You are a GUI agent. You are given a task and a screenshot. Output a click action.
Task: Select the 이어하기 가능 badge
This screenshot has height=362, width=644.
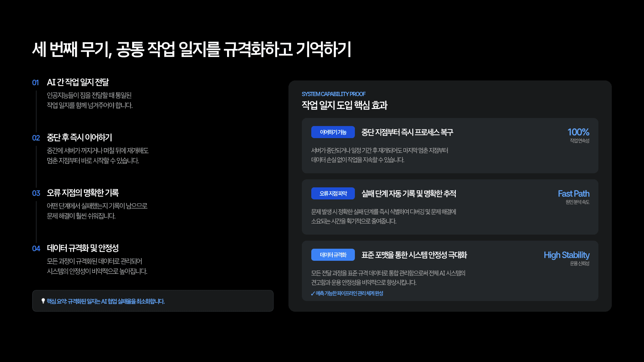click(x=333, y=132)
